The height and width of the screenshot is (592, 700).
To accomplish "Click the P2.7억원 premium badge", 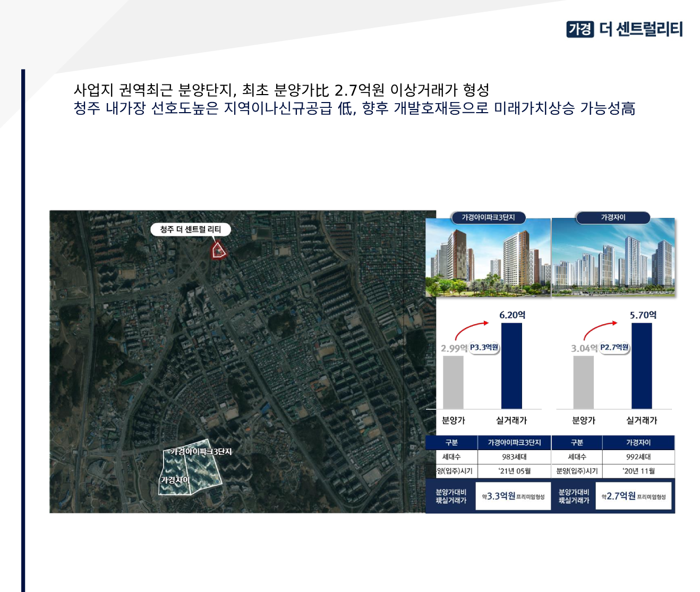I will coord(614,348).
